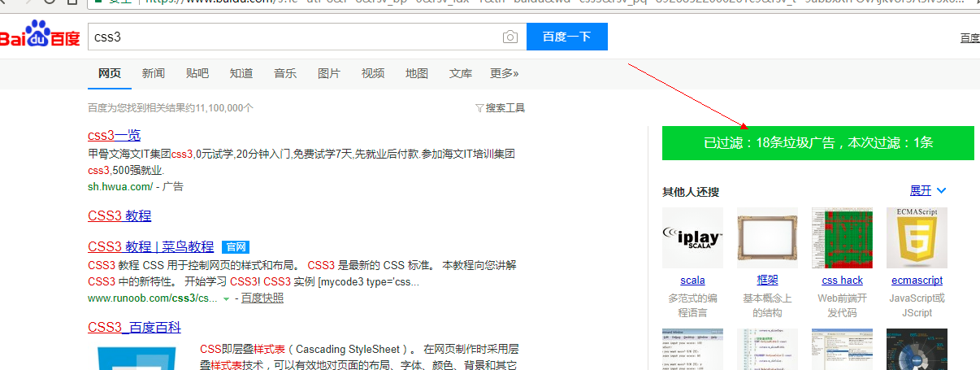Click the green filtered-ads notification banner

pos(818,142)
